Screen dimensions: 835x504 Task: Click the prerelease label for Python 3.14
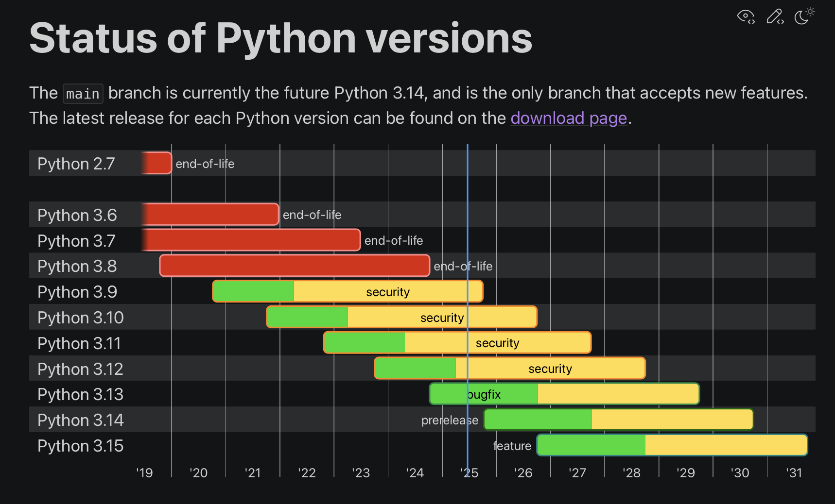450,420
